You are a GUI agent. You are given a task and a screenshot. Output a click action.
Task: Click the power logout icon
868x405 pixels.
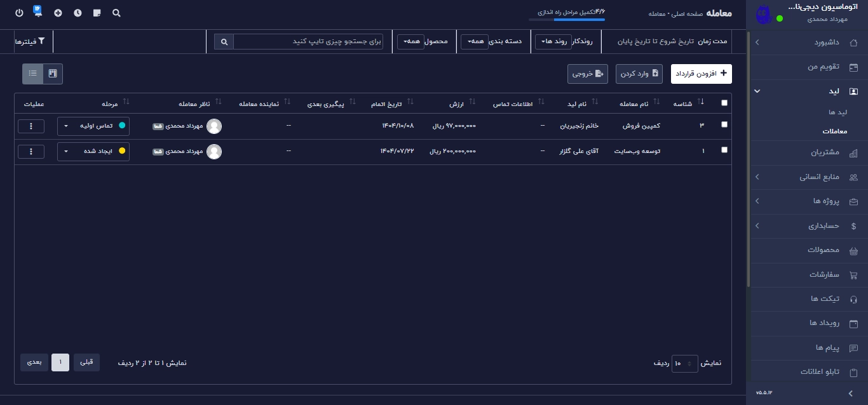[19, 13]
